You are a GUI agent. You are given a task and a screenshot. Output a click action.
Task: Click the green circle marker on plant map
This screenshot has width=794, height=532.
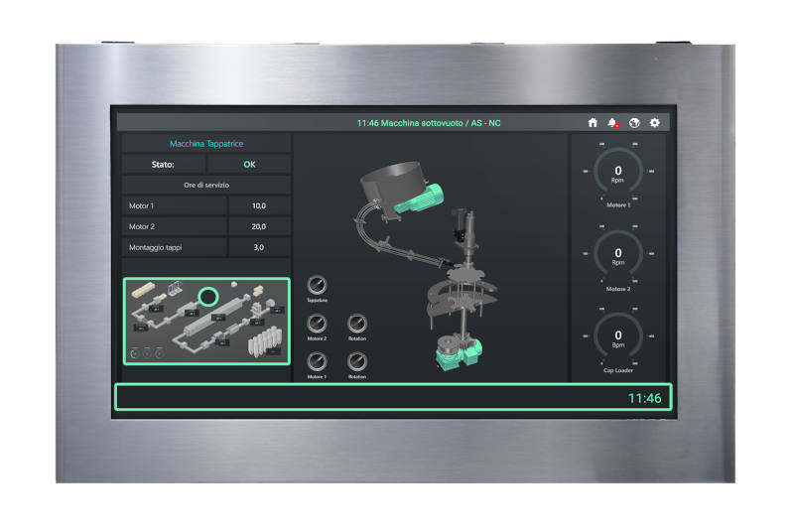point(208,297)
